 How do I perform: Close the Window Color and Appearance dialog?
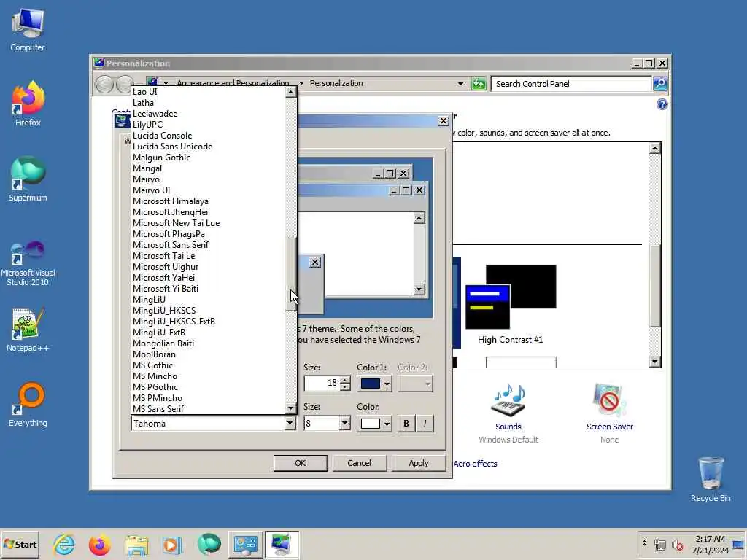pyautogui.click(x=443, y=121)
